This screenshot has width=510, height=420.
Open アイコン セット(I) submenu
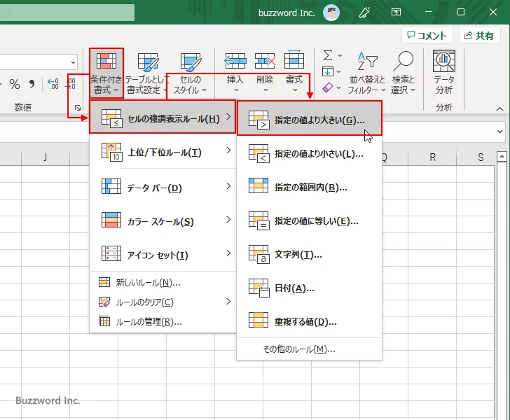click(163, 254)
